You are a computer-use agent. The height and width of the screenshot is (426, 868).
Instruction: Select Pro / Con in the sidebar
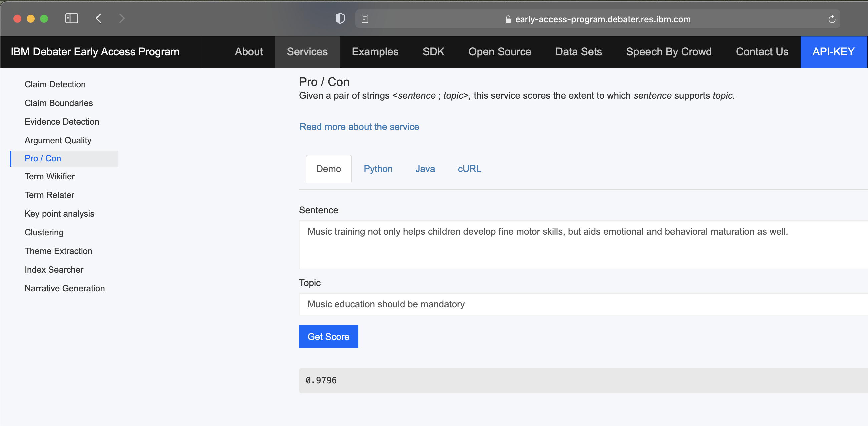[65, 158]
